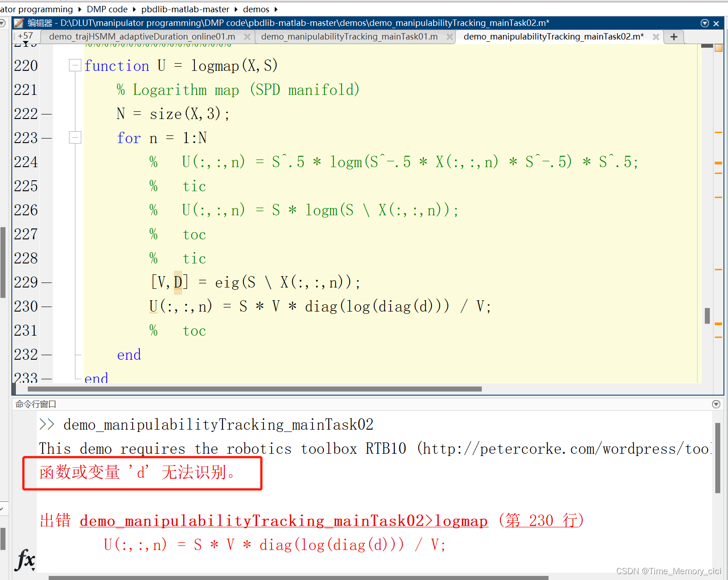728x580 pixels.
Task: Collapse the logmap function fold on line 220
Action: [x=75, y=65]
